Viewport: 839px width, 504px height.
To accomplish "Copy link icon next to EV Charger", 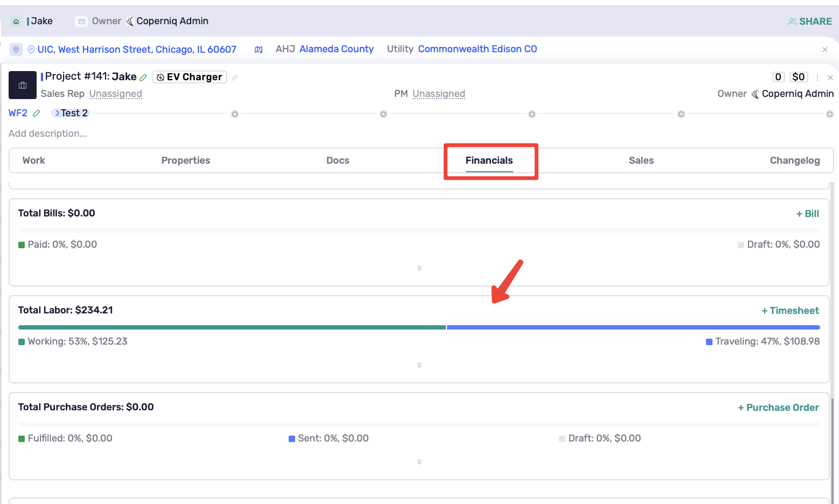I will [x=235, y=78].
